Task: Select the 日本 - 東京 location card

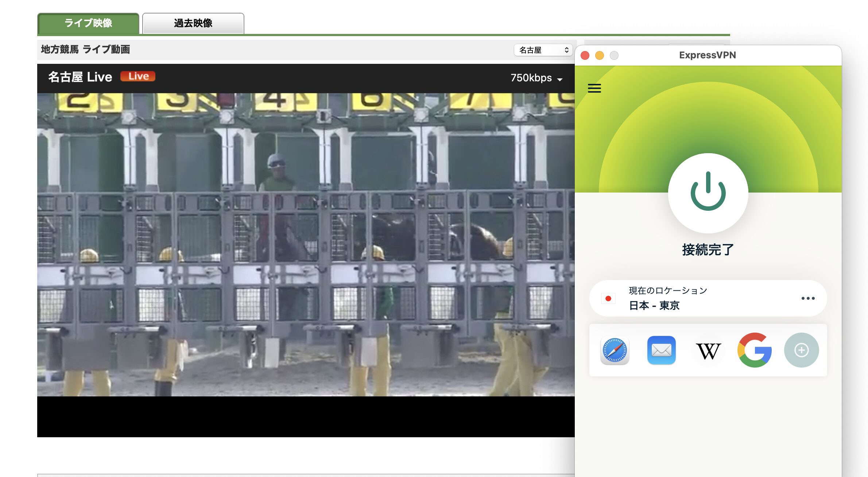Action: 708,298
